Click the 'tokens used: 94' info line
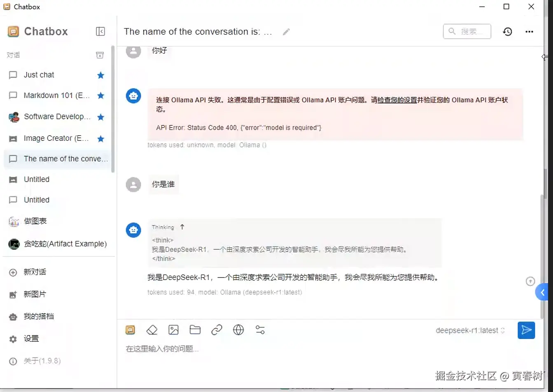553x392 pixels. pos(225,292)
